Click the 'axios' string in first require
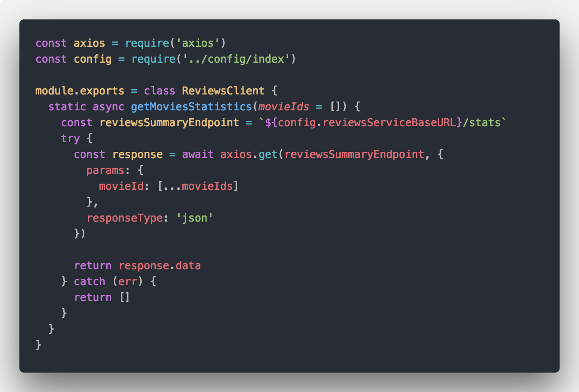 [199, 43]
